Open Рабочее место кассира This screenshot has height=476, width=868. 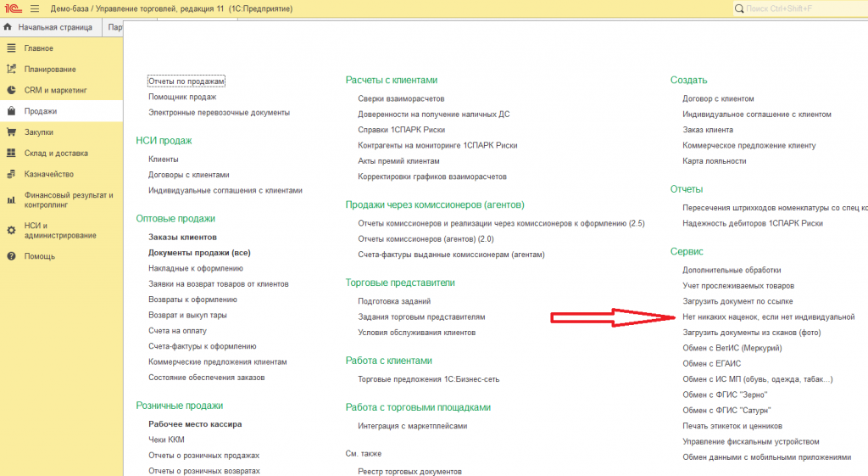[x=195, y=424]
